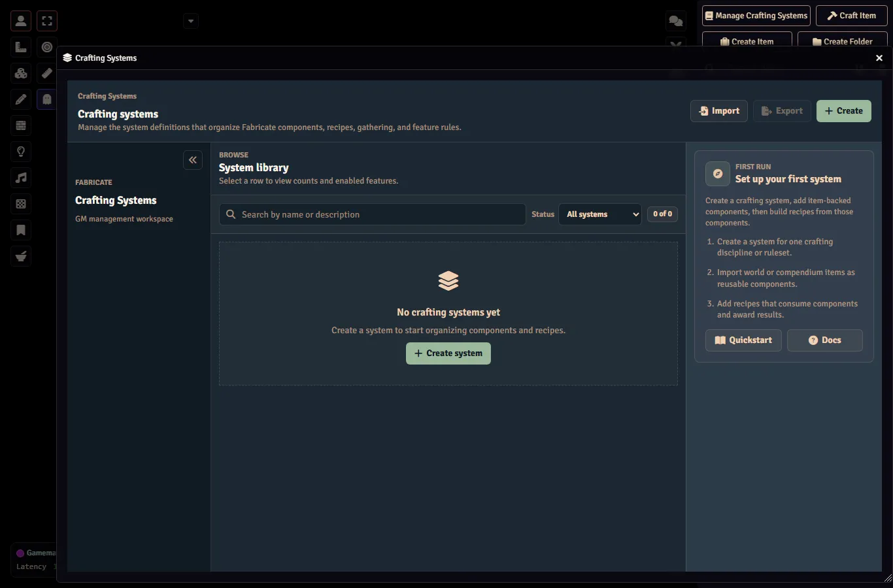This screenshot has width=893, height=588.
Task: Open the chat messages sidebar tab
Action: [x=676, y=21]
